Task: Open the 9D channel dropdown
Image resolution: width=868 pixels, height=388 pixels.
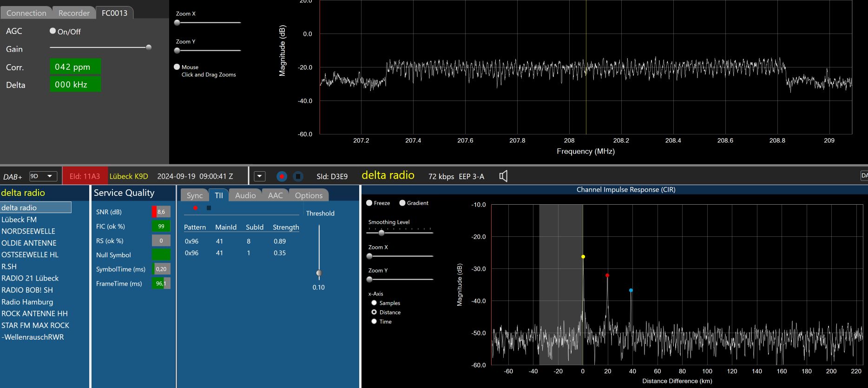Action: [43, 176]
